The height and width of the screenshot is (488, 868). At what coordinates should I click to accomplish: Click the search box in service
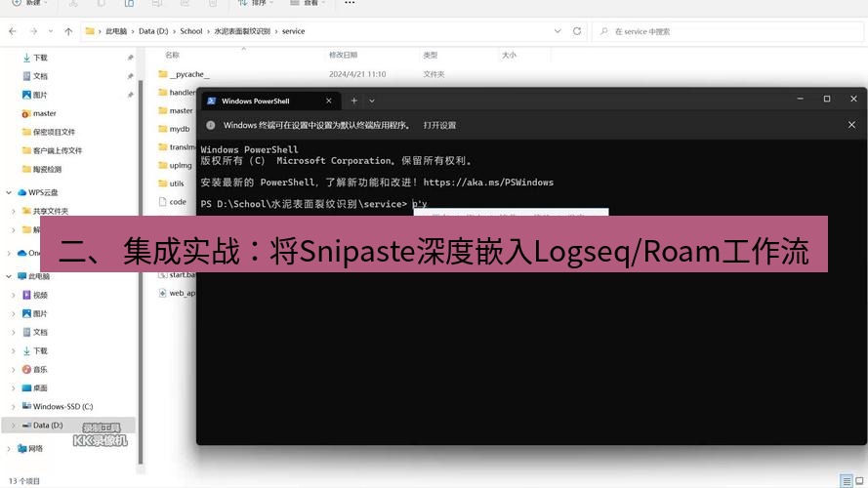click(x=728, y=31)
